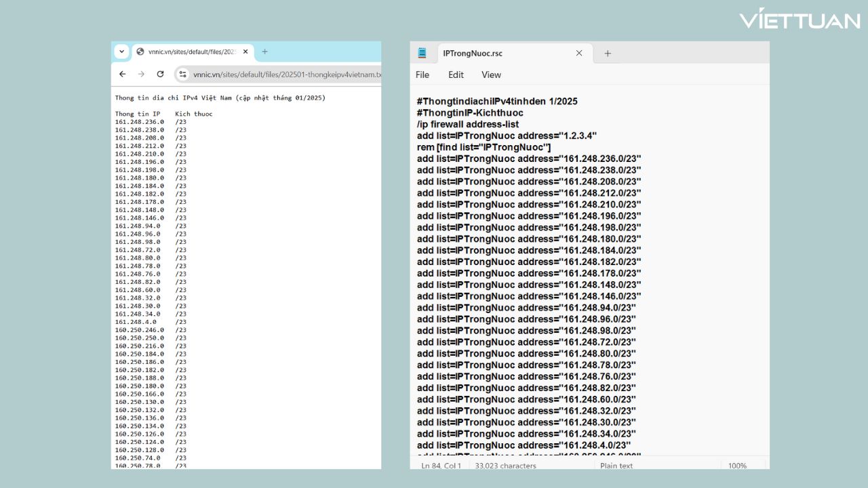The image size is (868, 488).
Task: Click the 100% zoom level indicator
Action: click(737, 466)
